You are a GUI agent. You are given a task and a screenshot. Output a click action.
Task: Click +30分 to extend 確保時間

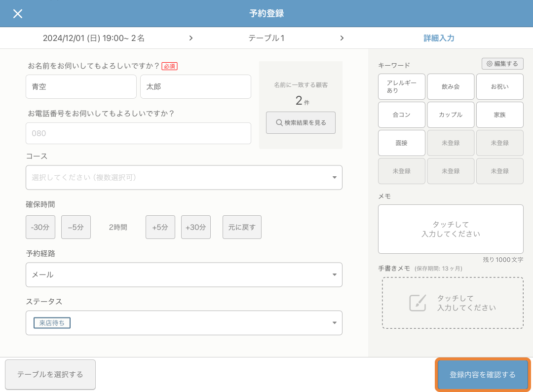pos(195,227)
